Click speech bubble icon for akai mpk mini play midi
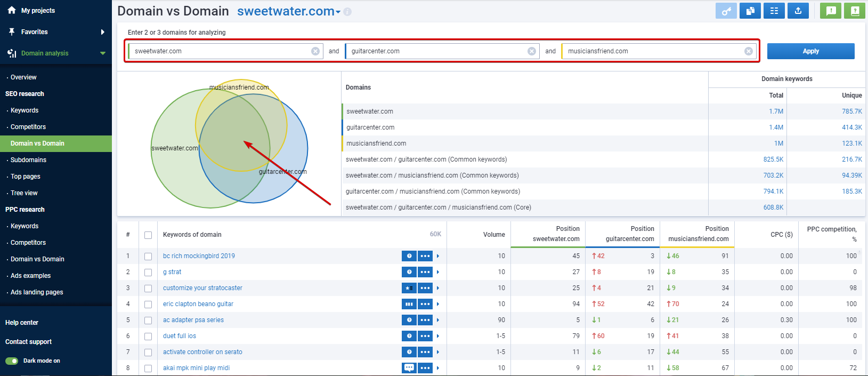Viewport: 868px width, 376px height. (x=409, y=368)
